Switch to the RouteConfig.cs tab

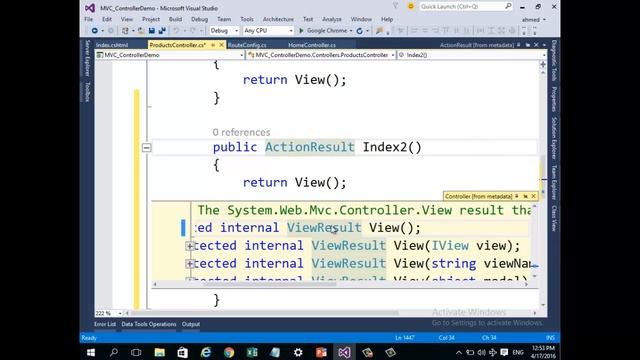247,45
